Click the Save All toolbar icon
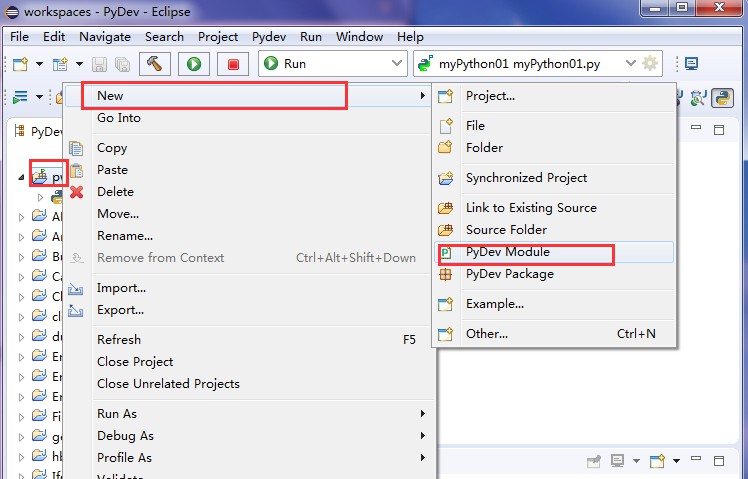 click(x=123, y=64)
